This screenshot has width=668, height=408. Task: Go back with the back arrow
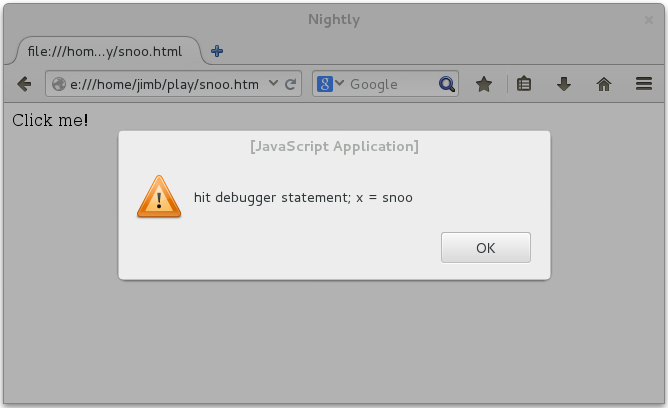(x=24, y=85)
